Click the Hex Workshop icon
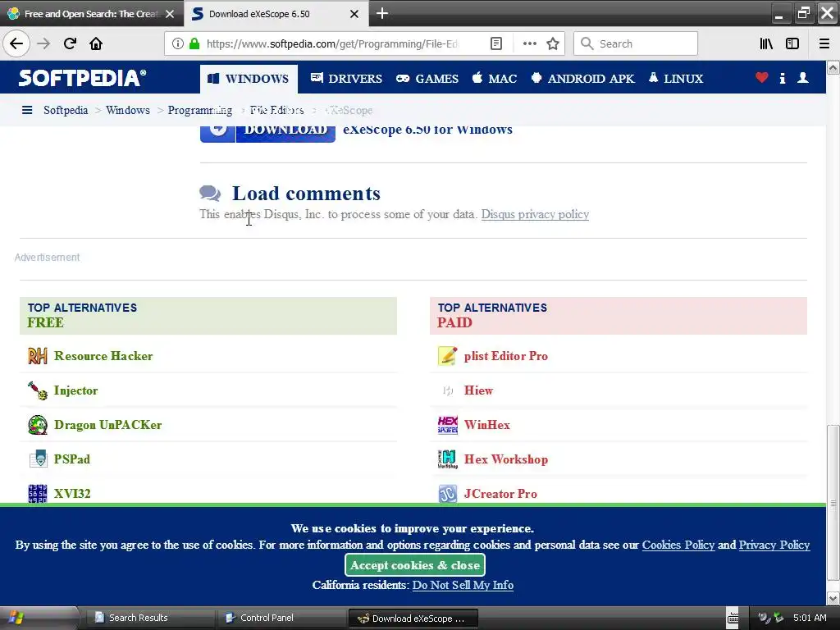Viewport: 840px width, 630px height. (447, 459)
